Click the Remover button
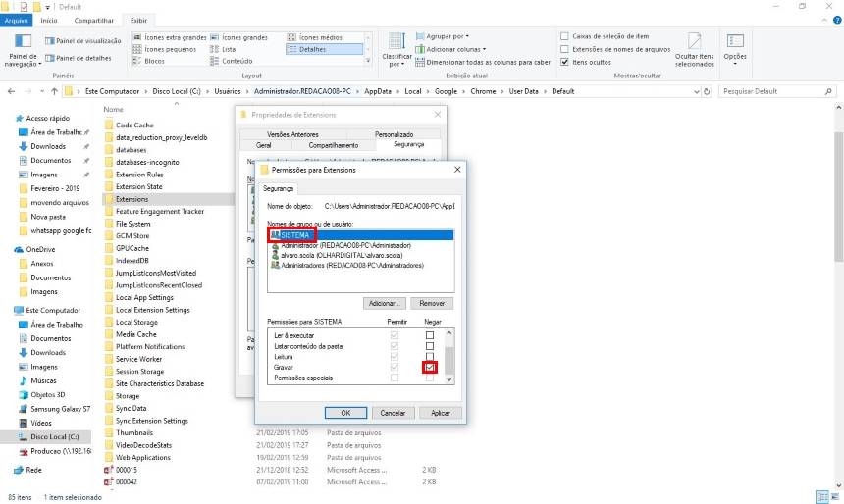Viewport: 844px width, 504px height. pyautogui.click(x=432, y=303)
